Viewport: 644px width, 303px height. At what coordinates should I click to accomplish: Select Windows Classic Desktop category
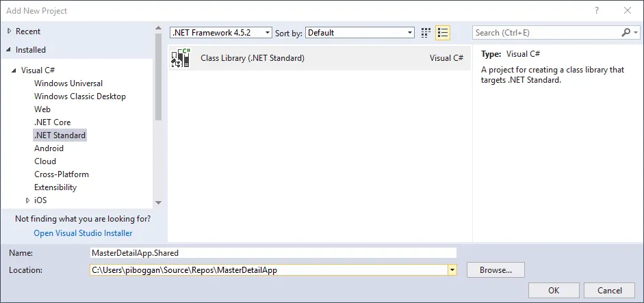coord(80,96)
